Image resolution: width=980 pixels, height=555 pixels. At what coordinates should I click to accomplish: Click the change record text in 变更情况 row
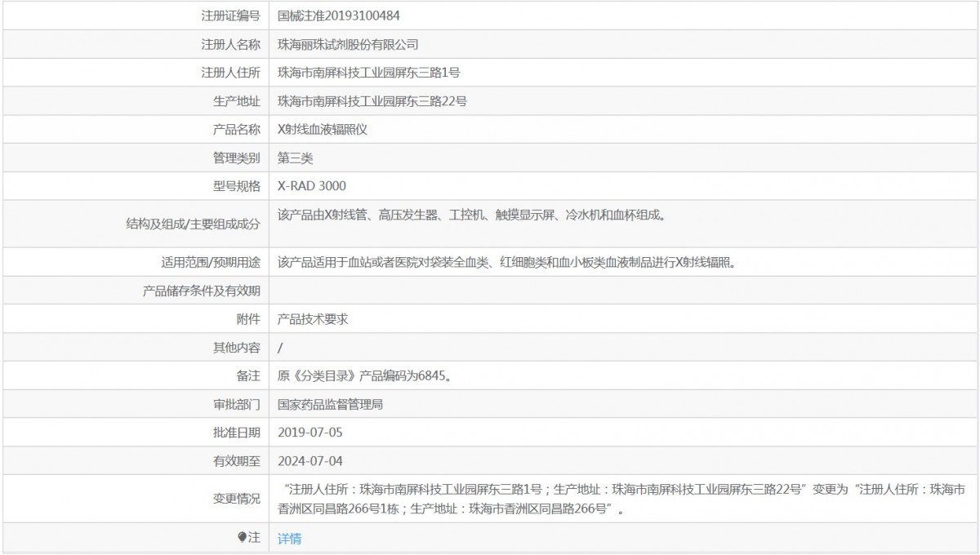(621, 499)
